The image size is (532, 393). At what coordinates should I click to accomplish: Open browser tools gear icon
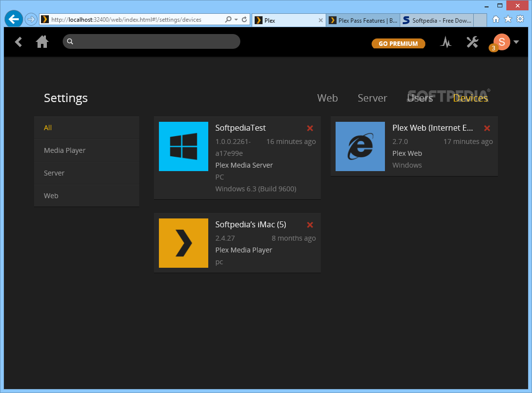520,19
